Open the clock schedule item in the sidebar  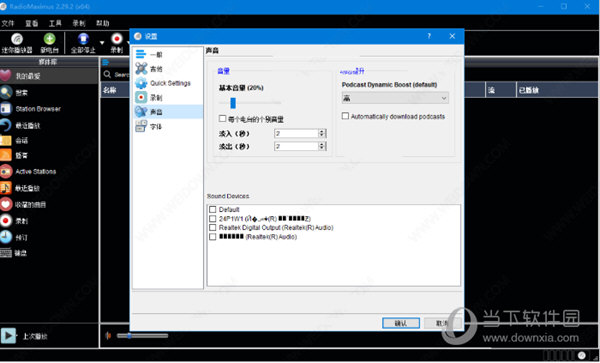tap(49, 237)
